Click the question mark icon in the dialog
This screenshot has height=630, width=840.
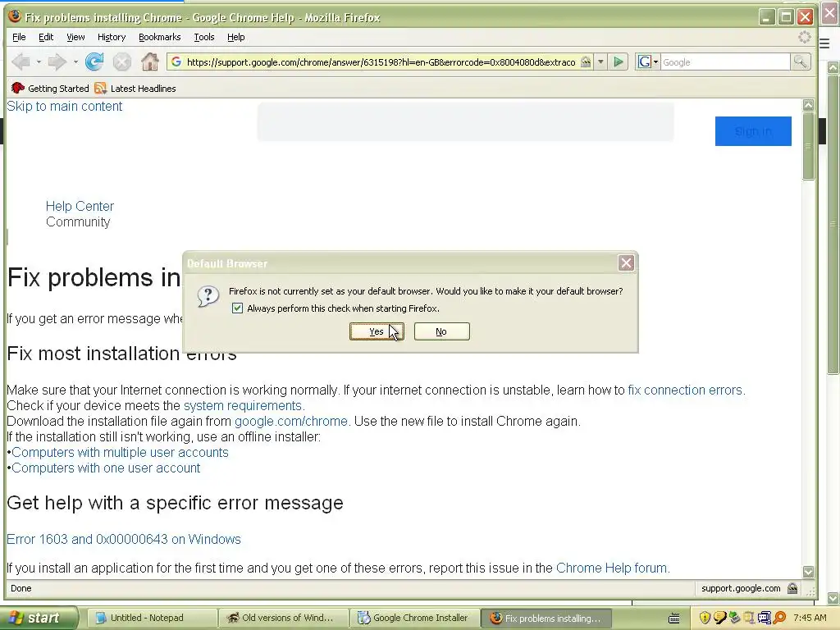[x=208, y=295]
